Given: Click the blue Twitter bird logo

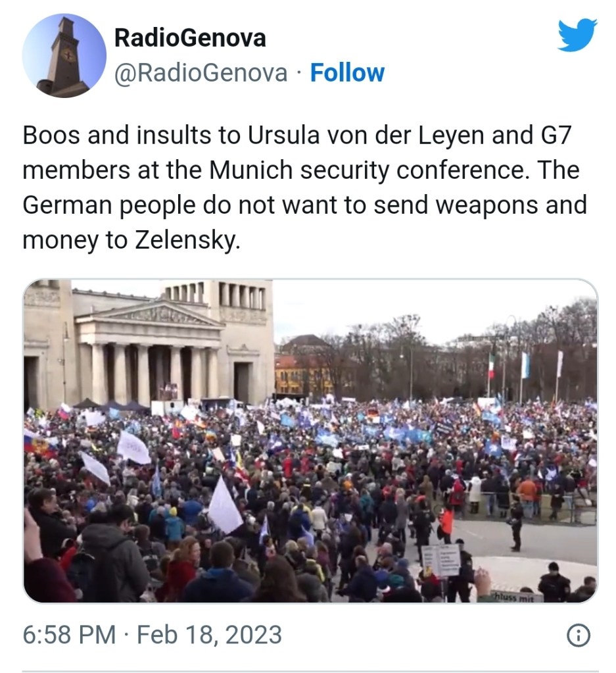Looking at the screenshot, I should 577,34.
